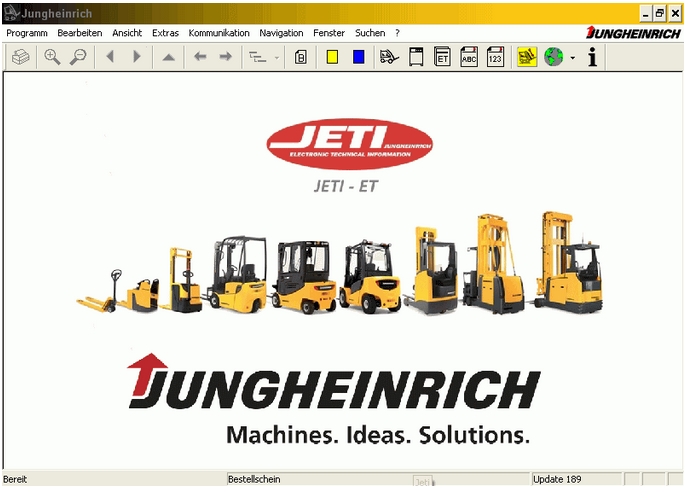The image size is (685, 492).
Task: Open dropdown arrow beside globe icon
Action: pos(573,58)
